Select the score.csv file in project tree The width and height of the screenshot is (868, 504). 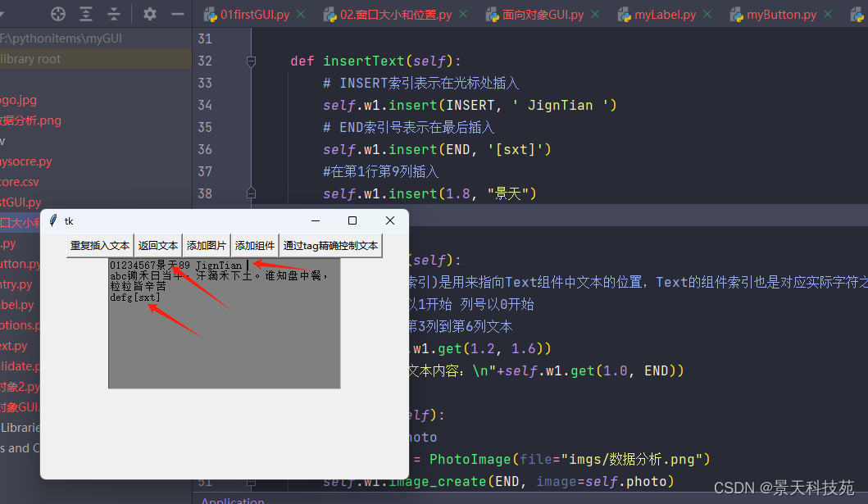[20, 181]
